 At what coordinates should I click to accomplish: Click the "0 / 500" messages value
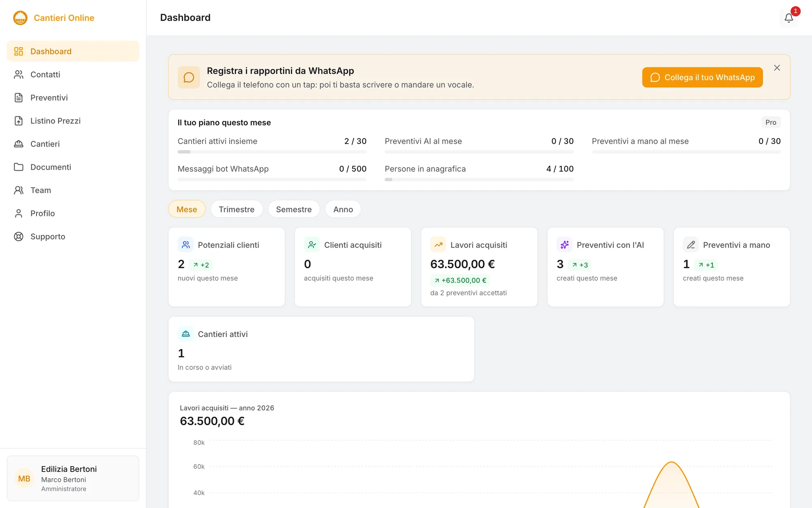(x=353, y=169)
